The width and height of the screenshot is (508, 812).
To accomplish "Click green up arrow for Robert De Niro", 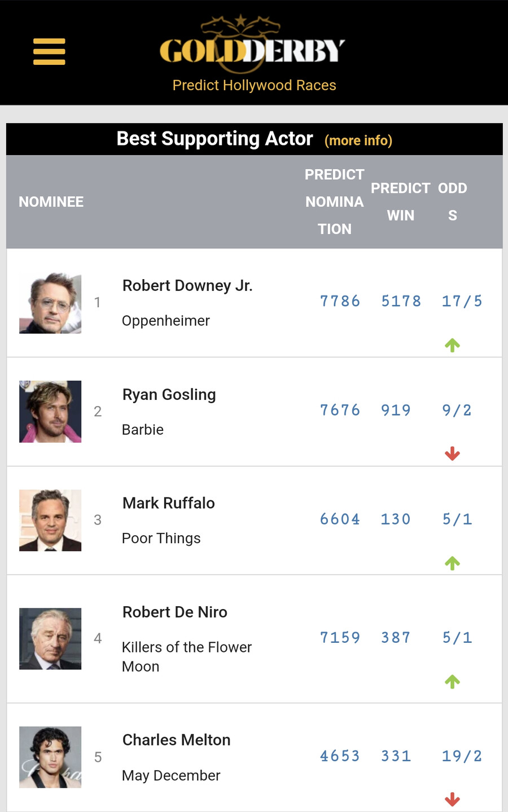I will point(452,681).
